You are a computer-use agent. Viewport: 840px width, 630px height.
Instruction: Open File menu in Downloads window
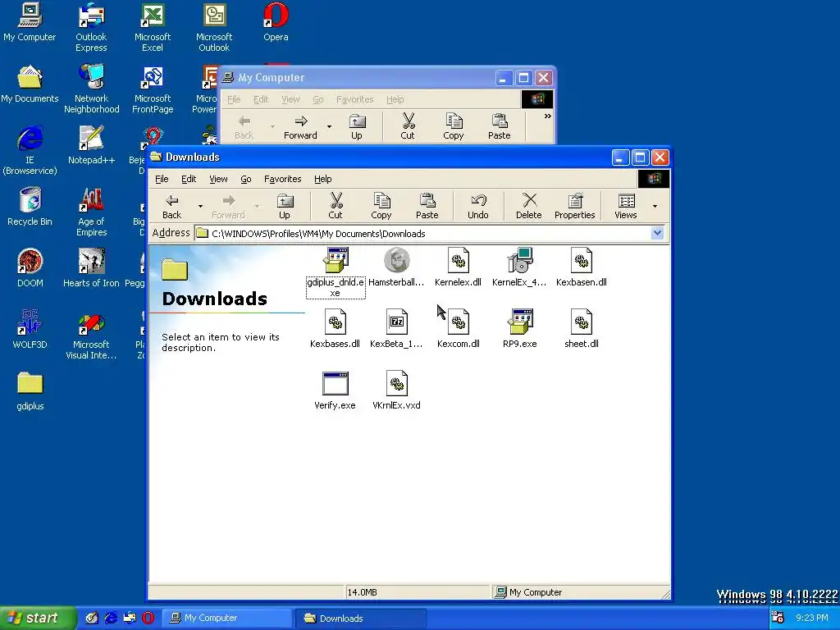(x=162, y=179)
